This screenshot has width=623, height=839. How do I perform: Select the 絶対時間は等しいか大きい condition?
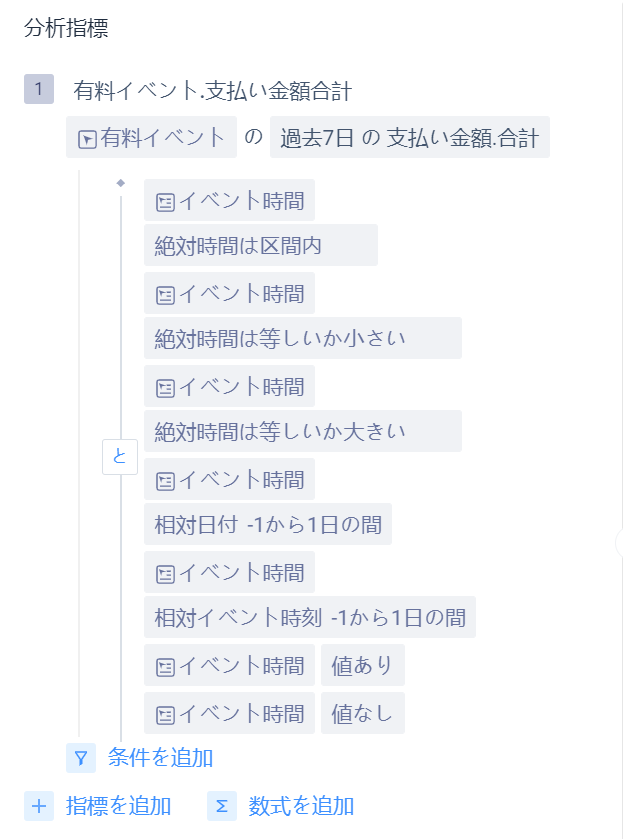point(303,431)
